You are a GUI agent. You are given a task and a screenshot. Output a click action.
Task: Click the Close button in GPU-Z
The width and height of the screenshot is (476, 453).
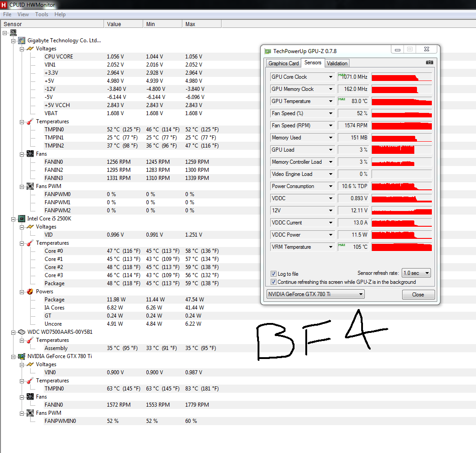tap(418, 294)
